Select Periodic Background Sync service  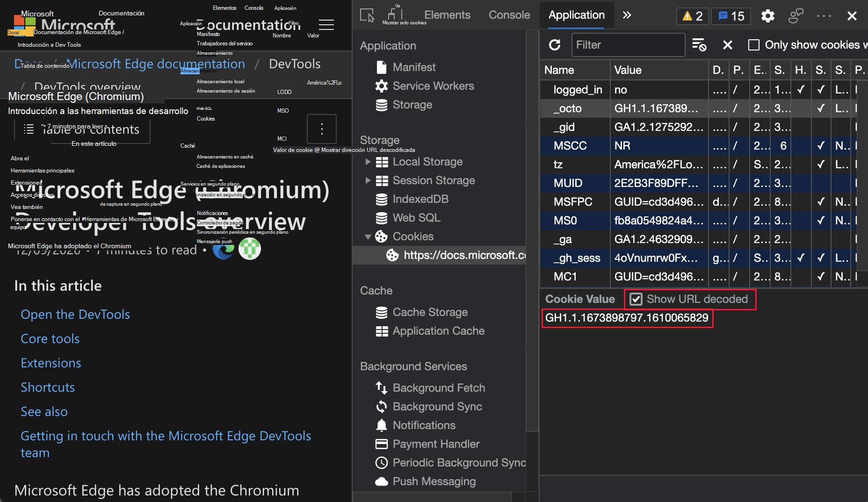(450, 463)
